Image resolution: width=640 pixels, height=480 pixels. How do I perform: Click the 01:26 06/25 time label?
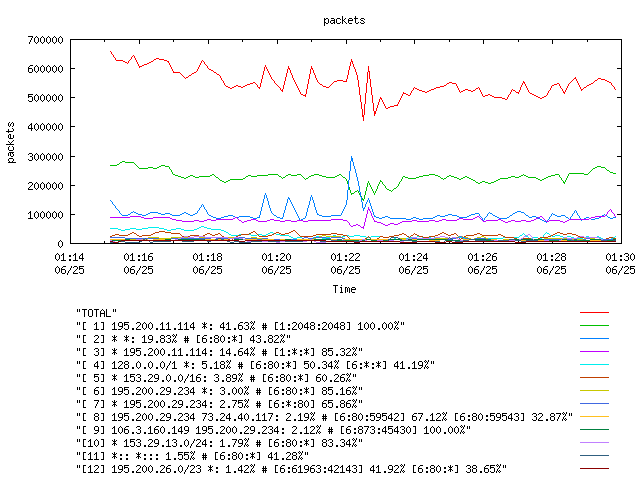pyautogui.click(x=482, y=264)
